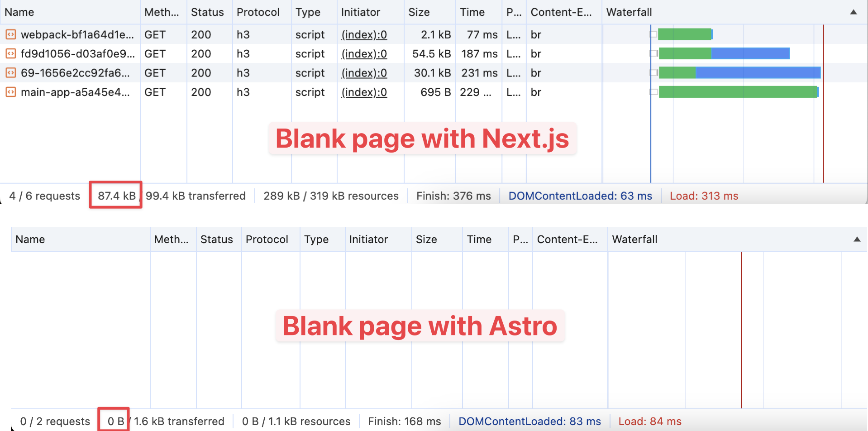The image size is (868, 431).
Task: Click "Load: 84 ms" status entry
Action: point(649,421)
